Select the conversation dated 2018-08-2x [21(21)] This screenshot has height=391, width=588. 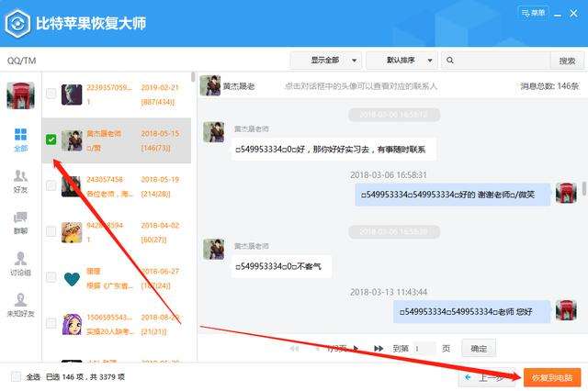(117, 324)
